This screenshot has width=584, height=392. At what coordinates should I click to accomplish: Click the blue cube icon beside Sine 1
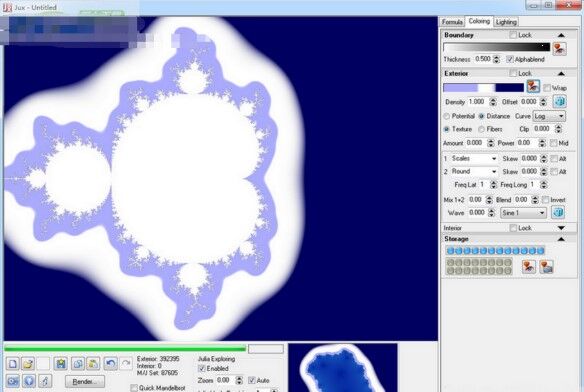tap(558, 212)
